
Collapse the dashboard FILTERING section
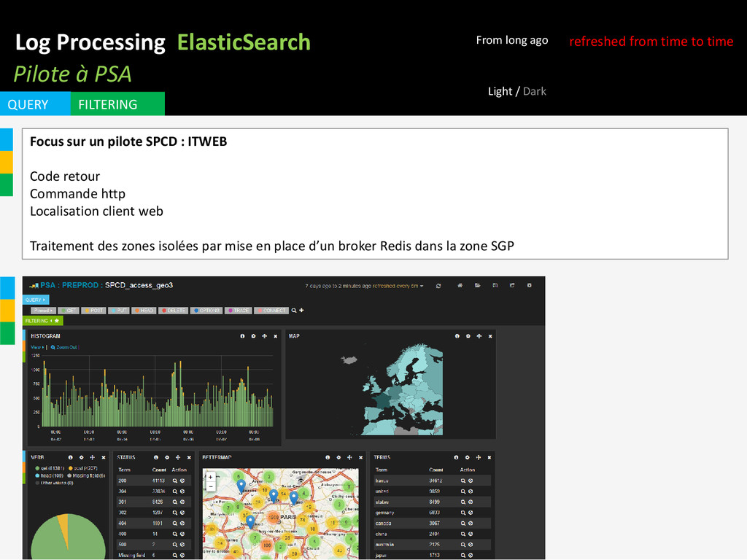[x=42, y=321]
